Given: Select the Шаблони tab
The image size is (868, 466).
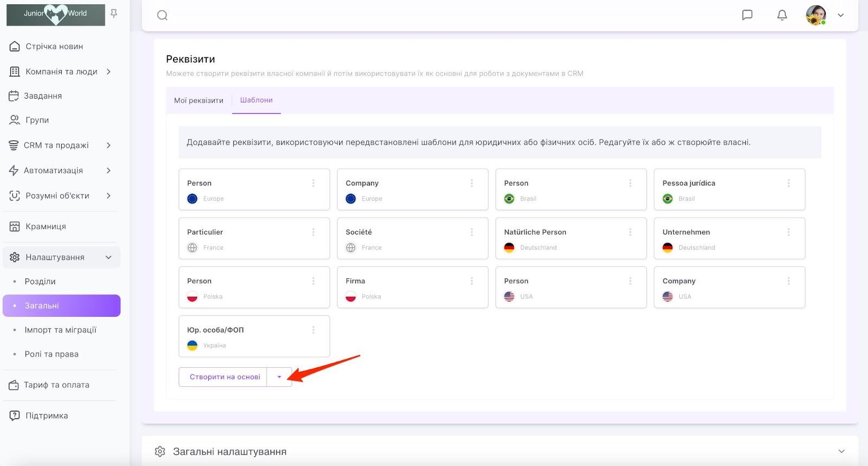Looking at the screenshot, I should click(x=256, y=100).
